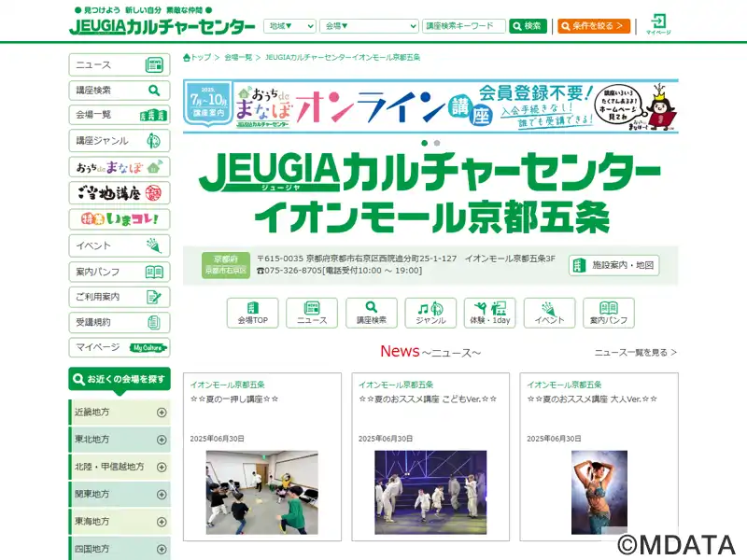Click the green 検索 search button
The image size is (747, 560).
(528, 26)
